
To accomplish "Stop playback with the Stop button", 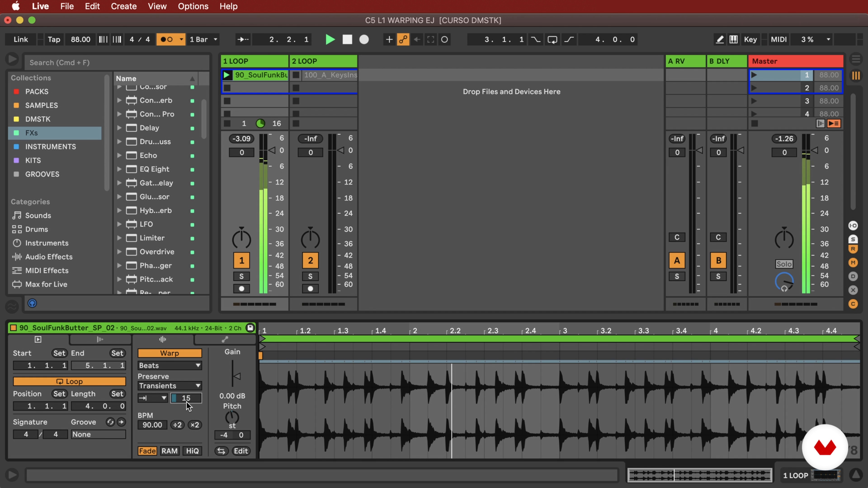I will pyautogui.click(x=347, y=39).
